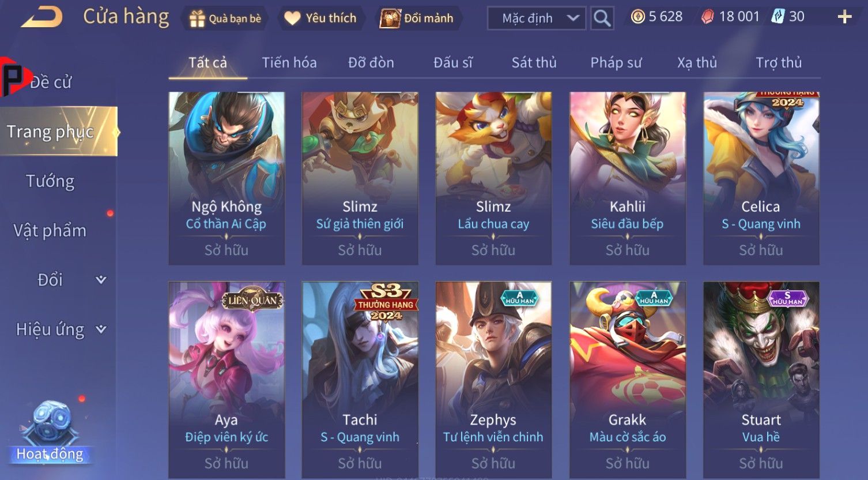Select Vật phẩm in the sidebar
Screen dimensions: 868x480
50,230
